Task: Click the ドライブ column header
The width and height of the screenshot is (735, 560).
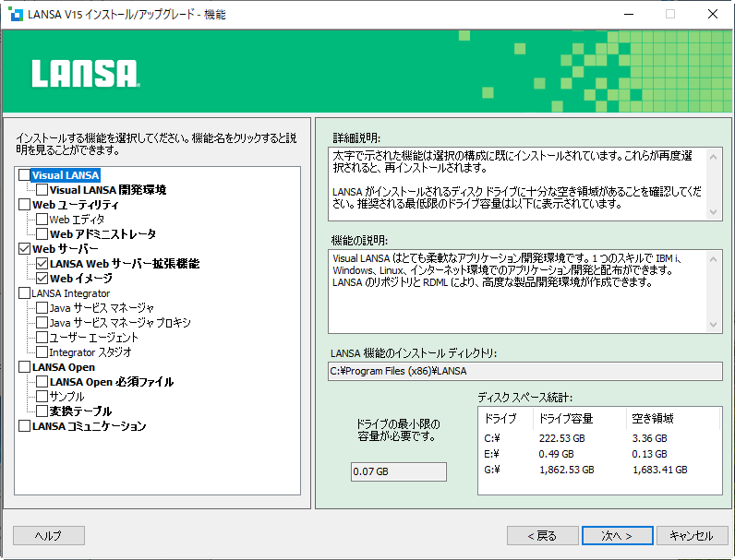Action: pyautogui.click(x=505, y=418)
